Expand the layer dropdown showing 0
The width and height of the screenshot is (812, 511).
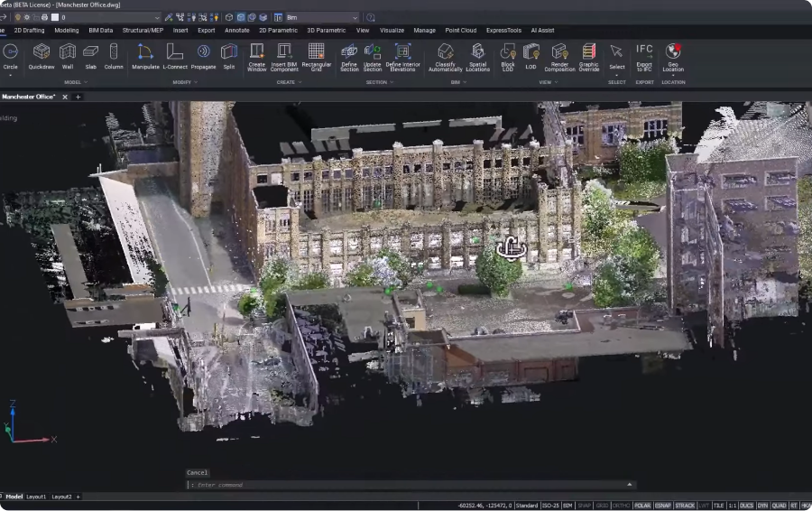click(x=156, y=17)
